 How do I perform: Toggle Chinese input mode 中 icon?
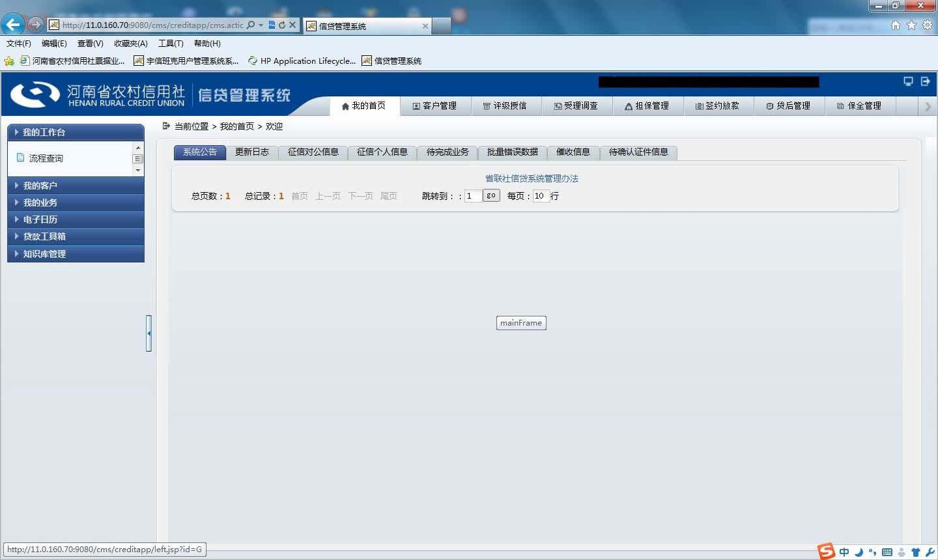pyautogui.click(x=844, y=552)
